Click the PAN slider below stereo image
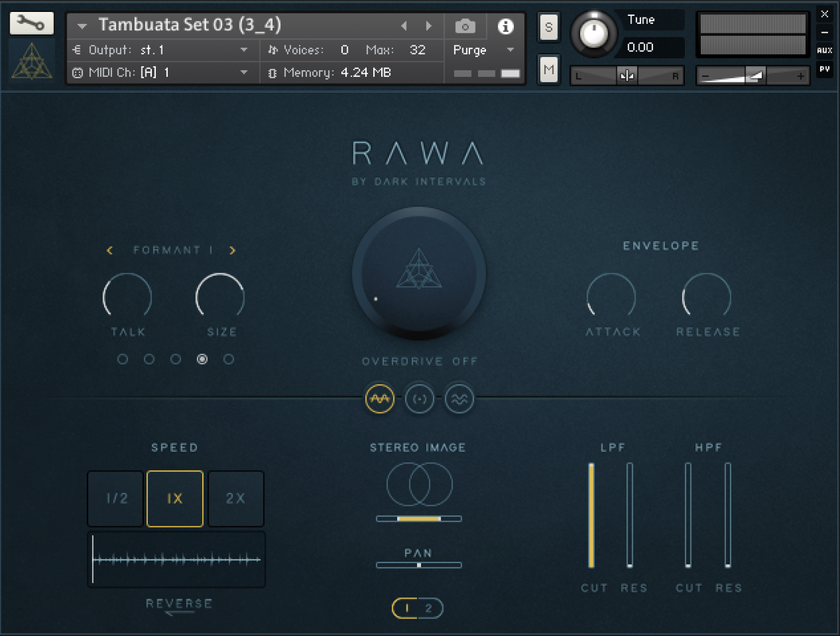 point(419,564)
